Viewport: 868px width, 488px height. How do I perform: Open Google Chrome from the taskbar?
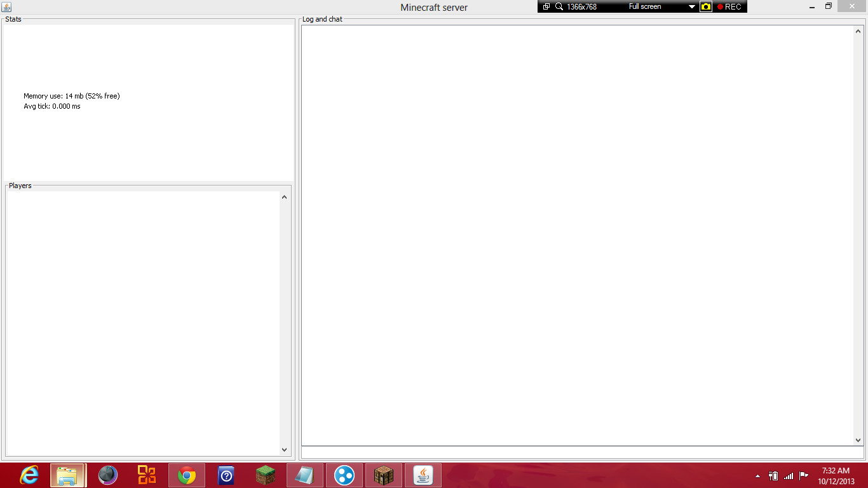pyautogui.click(x=187, y=475)
